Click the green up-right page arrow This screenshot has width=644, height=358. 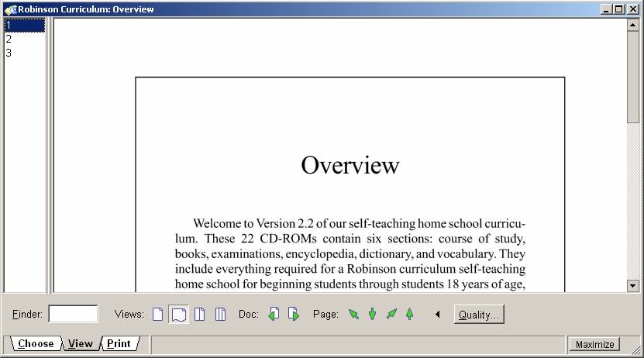coord(391,315)
